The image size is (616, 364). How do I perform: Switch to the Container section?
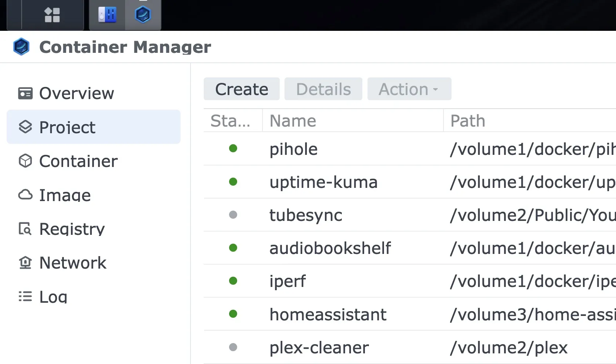click(79, 161)
